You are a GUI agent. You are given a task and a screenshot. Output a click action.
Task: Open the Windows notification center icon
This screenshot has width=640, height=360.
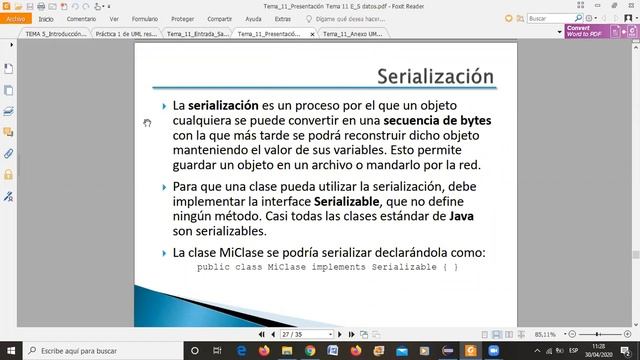tap(625, 351)
